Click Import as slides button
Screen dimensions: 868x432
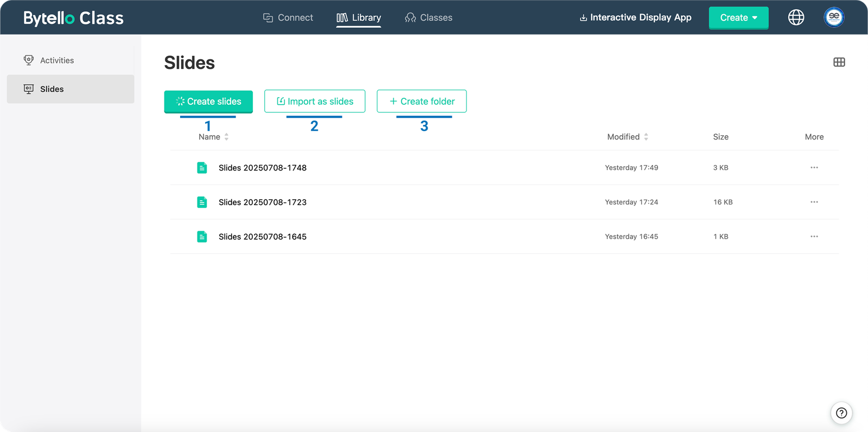click(315, 101)
